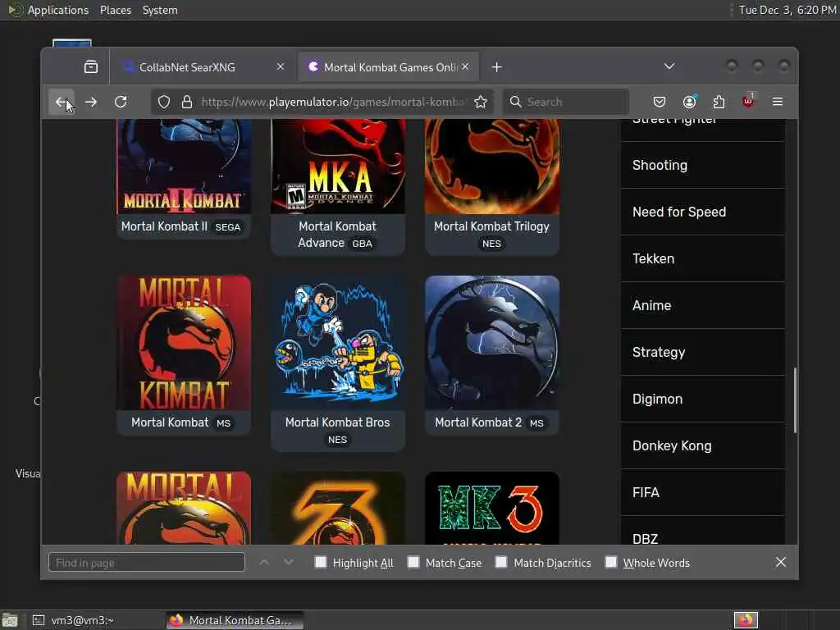Go forward with the forward arrow button
This screenshot has height=630, width=840.
click(x=91, y=102)
